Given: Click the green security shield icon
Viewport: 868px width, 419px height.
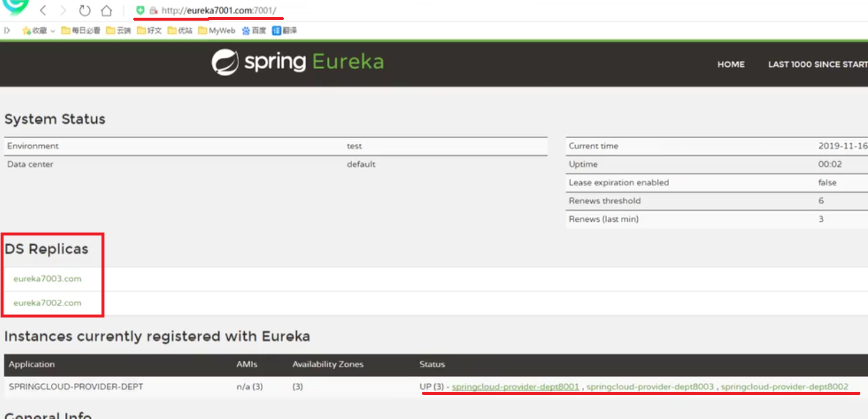Looking at the screenshot, I should tap(140, 11).
